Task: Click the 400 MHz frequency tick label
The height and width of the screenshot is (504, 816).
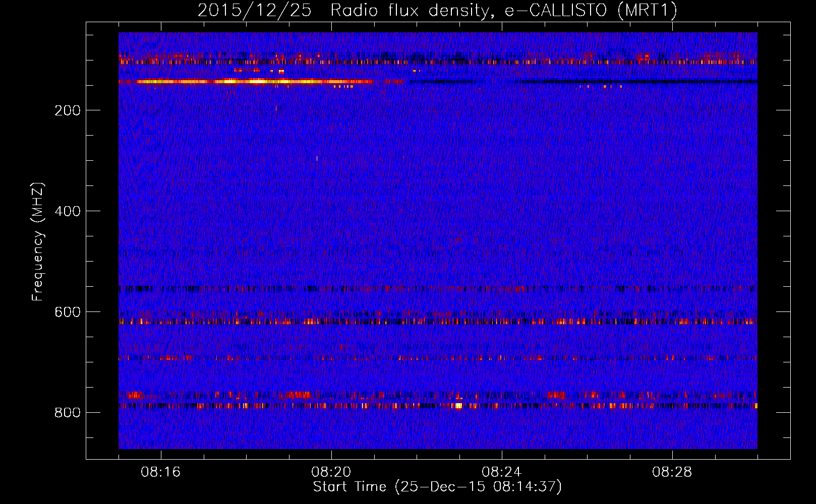Action: [x=68, y=211]
